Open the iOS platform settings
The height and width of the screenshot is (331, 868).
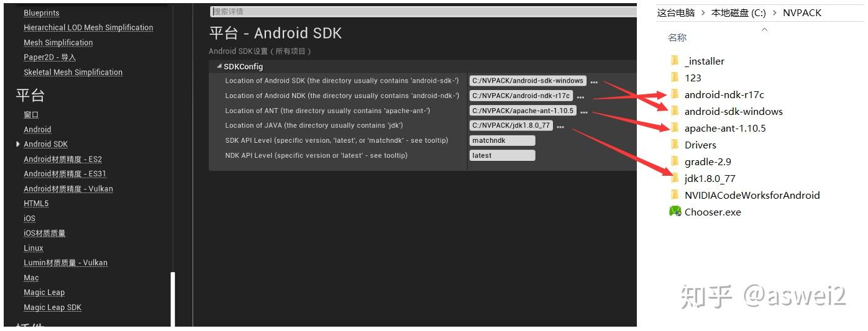pyautogui.click(x=30, y=219)
